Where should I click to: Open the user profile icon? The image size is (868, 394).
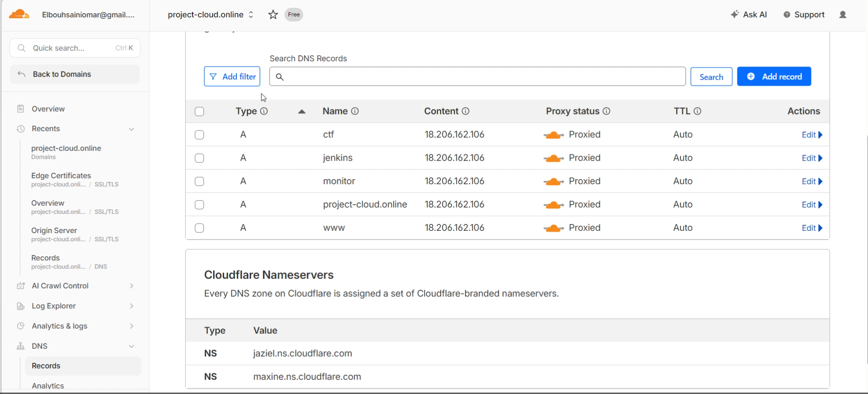[843, 15]
